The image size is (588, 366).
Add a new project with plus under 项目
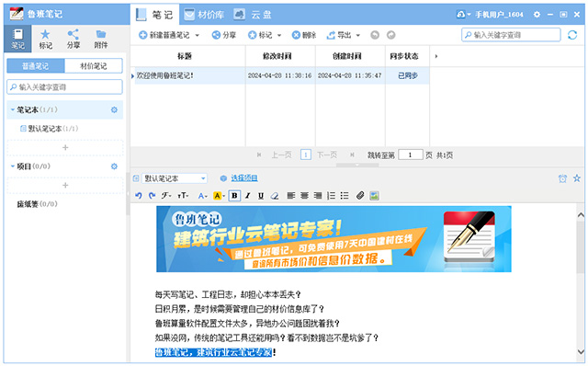click(65, 185)
